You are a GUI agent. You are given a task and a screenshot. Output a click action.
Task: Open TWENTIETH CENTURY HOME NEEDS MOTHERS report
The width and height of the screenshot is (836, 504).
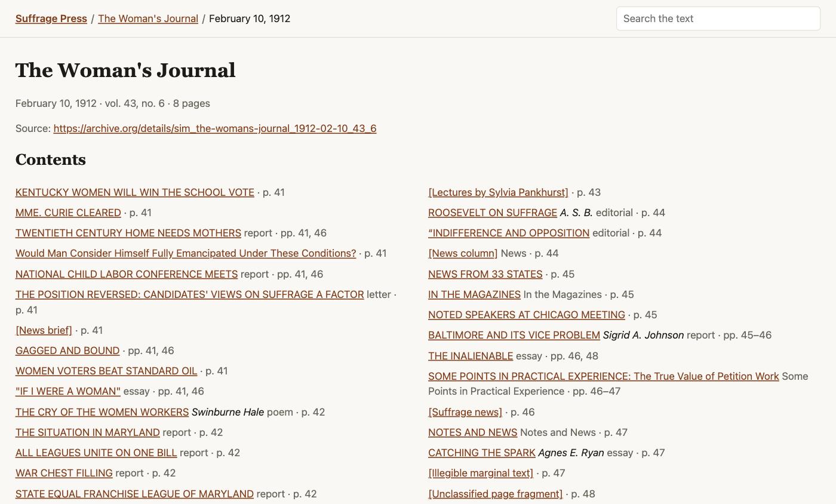click(128, 233)
